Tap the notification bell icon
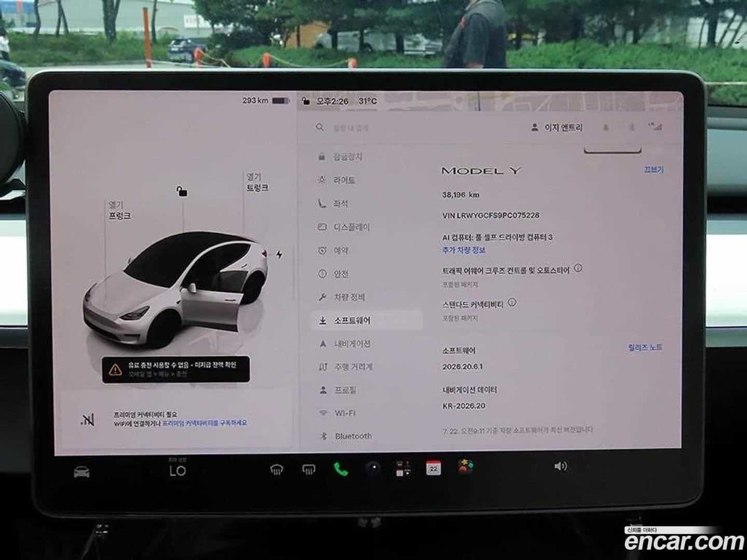Screen dimensions: 747x560 pyautogui.click(x=605, y=128)
